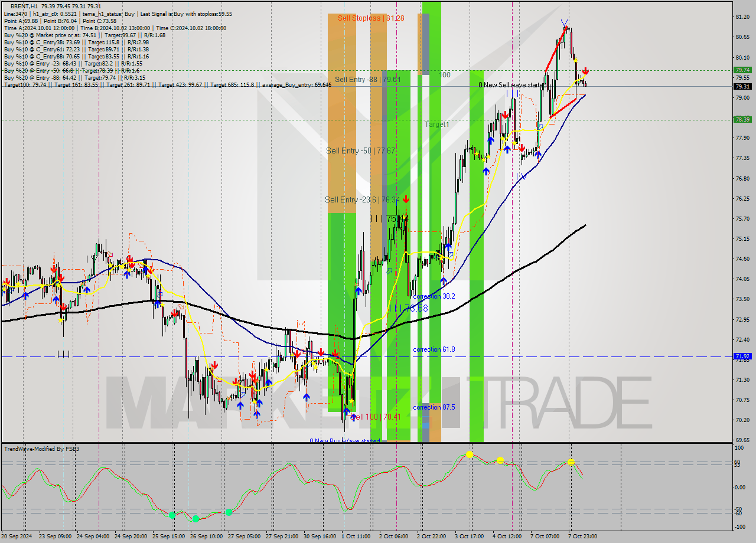Screen dimensions: 756x543
Task: Click the 'I I I 73.68' wave label
Action: pyautogui.click(x=408, y=308)
